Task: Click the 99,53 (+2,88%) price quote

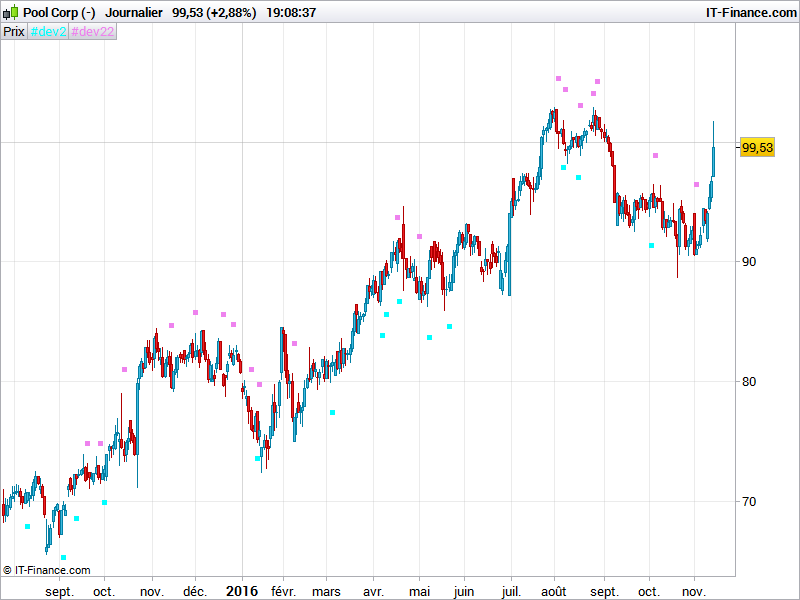Action: [x=214, y=12]
